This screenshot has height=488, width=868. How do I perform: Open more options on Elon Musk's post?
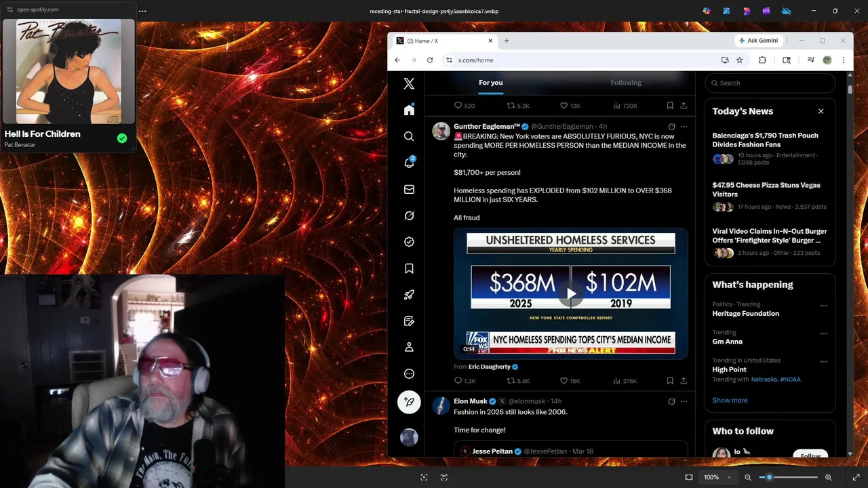click(x=684, y=401)
